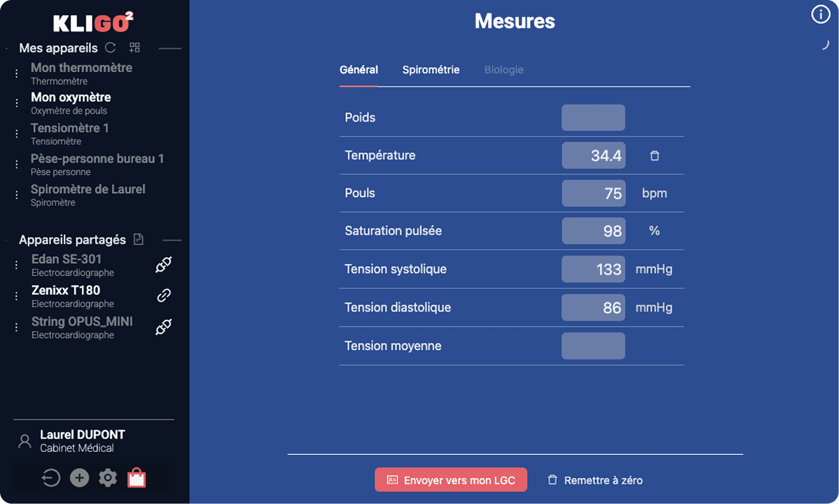839x504 pixels.
Task: Open the kebab menu for Spiromètre de Laurel
Action: tap(16, 195)
